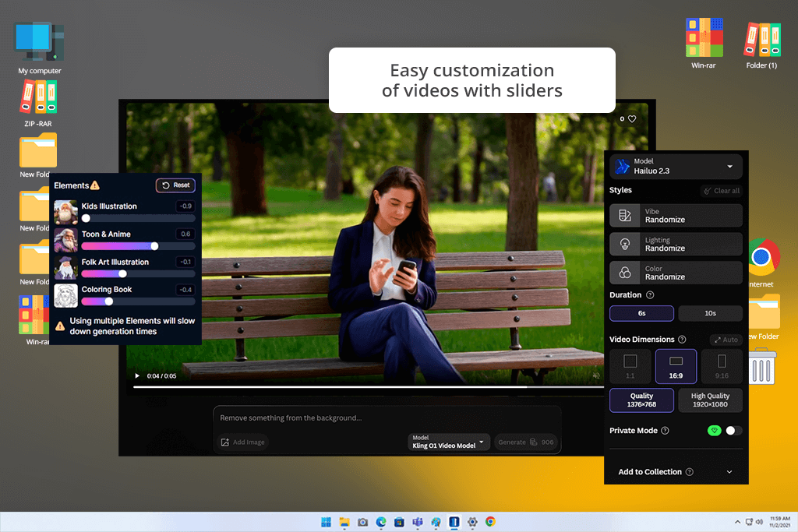Viewport: 798px width, 532px height.
Task: Select the 9:16 aspect ratio
Action: (722, 366)
